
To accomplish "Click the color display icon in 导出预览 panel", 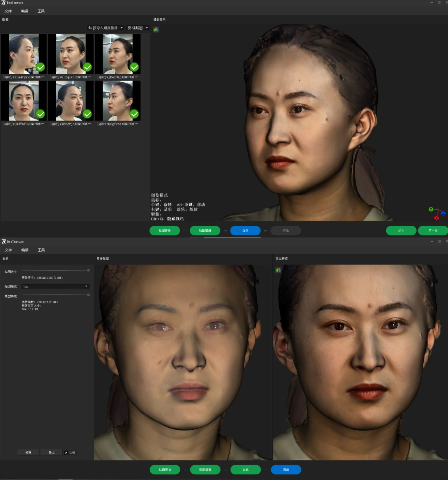I will coord(278,270).
